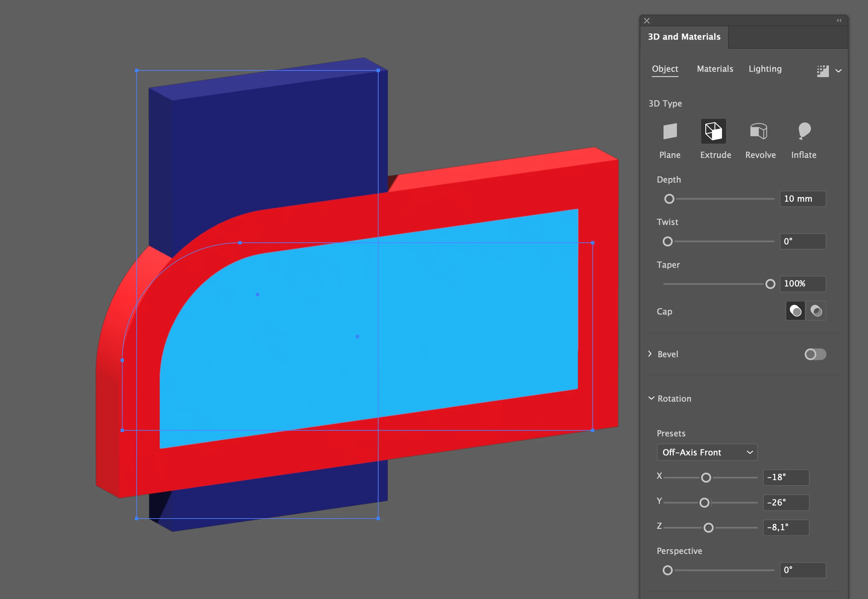
Task: Click the render settings icon
Action: (x=822, y=71)
